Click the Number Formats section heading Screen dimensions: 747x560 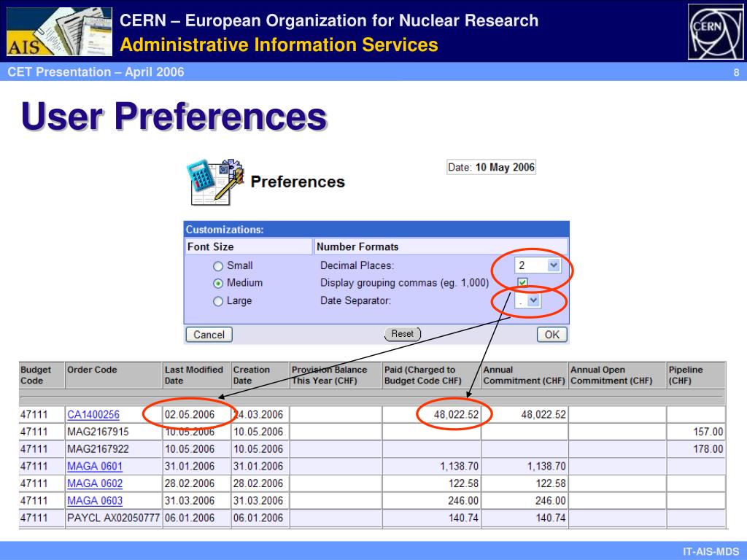(x=357, y=246)
